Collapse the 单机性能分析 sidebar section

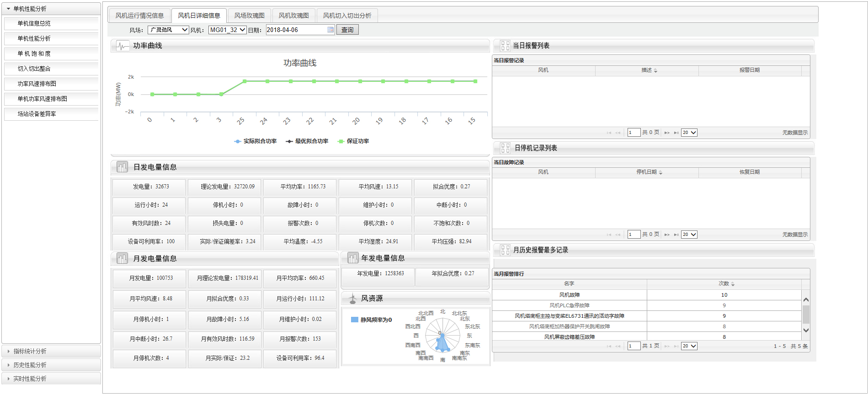[x=51, y=9]
